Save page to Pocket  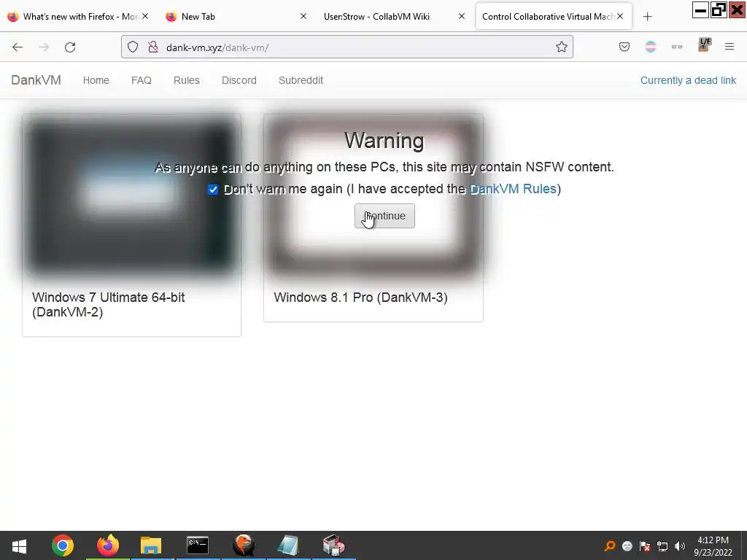pos(624,47)
